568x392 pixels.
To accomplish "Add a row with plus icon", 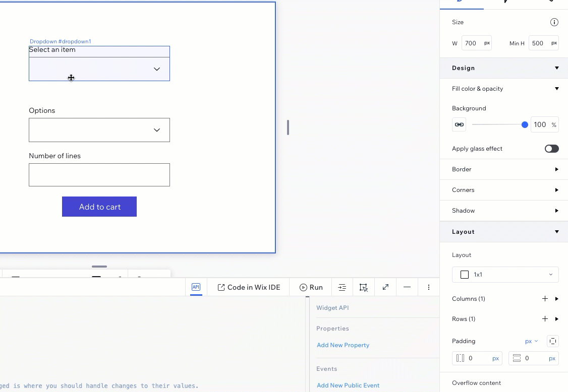I will click(544, 319).
